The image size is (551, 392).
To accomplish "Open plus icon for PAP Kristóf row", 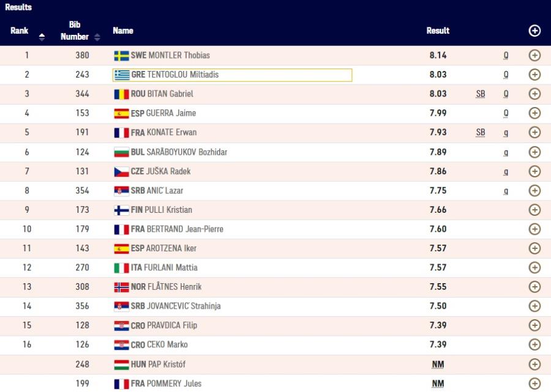I will coord(534,364).
